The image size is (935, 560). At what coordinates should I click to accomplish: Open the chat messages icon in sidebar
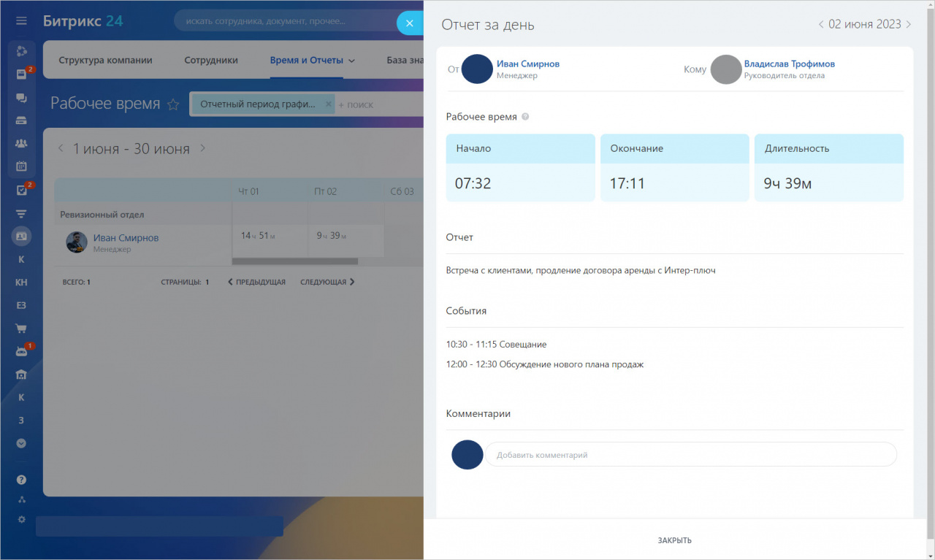point(21,97)
